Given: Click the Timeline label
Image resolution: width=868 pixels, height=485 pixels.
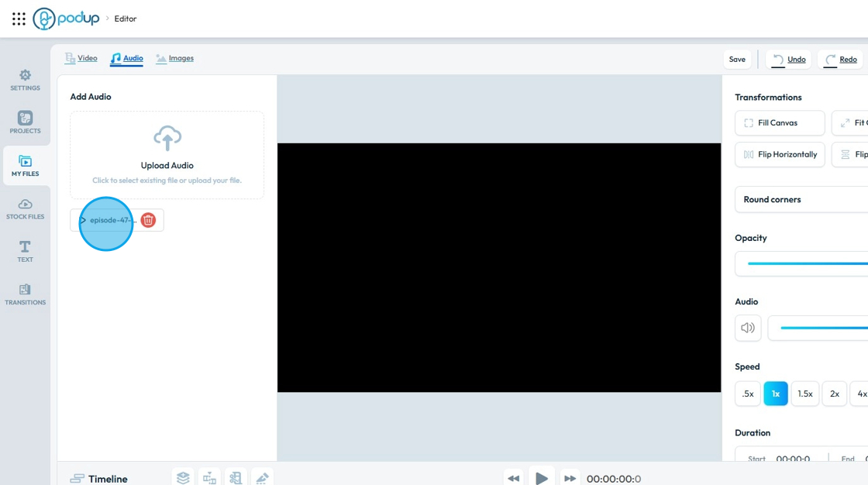Looking at the screenshot, I should click(99, 479).
